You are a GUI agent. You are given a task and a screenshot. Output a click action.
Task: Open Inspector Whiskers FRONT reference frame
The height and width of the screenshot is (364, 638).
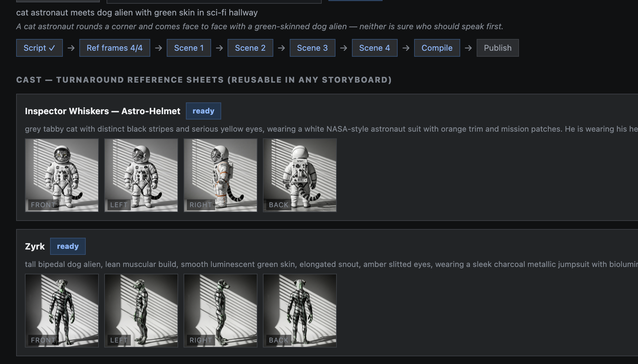[62, 175]
